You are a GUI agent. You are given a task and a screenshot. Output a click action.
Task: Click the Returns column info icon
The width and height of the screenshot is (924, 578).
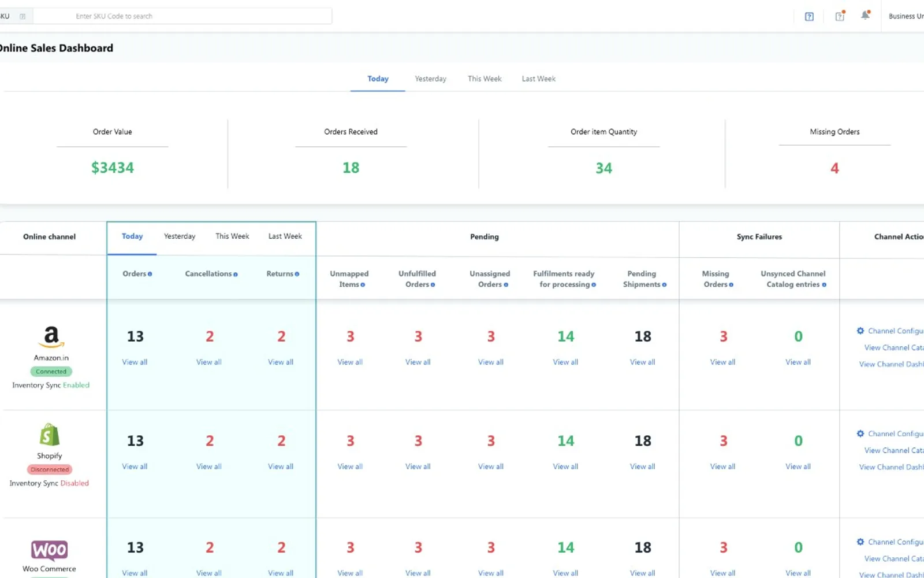(x=297, y=274)
